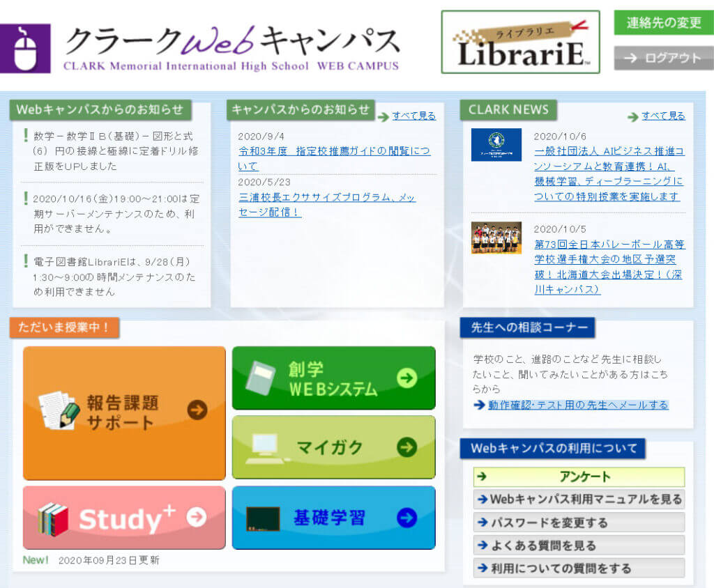The width and height of the screenshot is (714, 588).
Task: Click the 電子図書館LibrariE maintenance notice
Action: (x=114, y=277)
